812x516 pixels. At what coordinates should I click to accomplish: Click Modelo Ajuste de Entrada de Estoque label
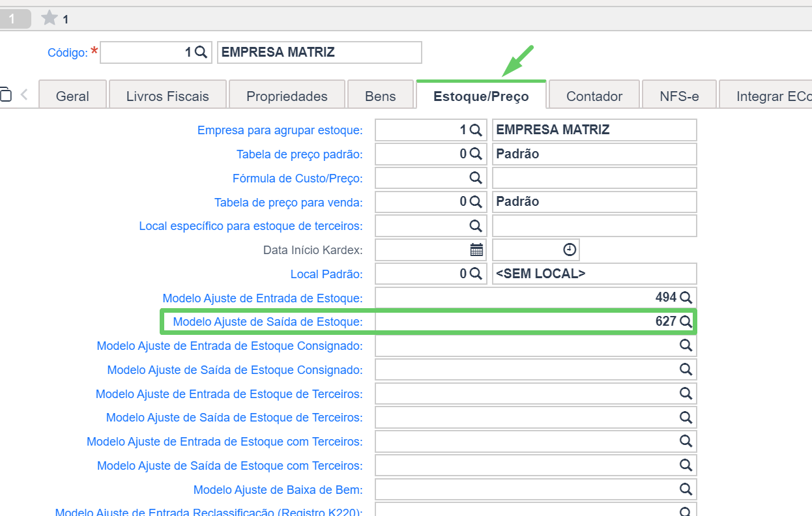click(263, 298)
